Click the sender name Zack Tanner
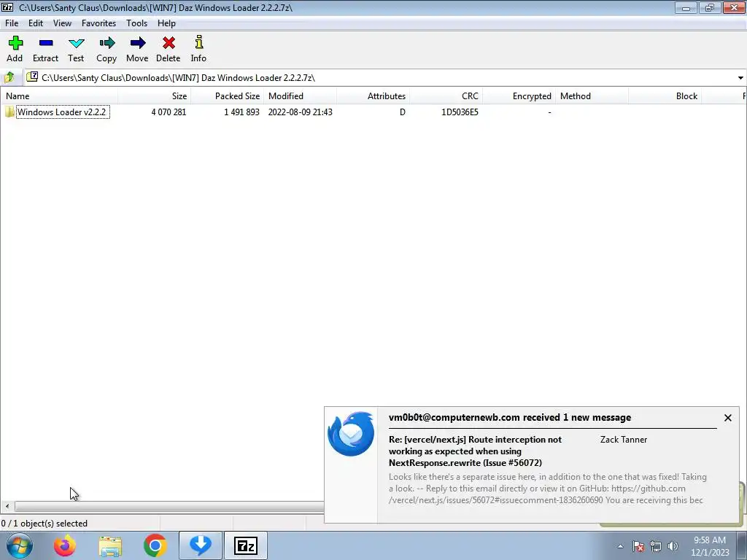The image size is (747, 560). 624,440
